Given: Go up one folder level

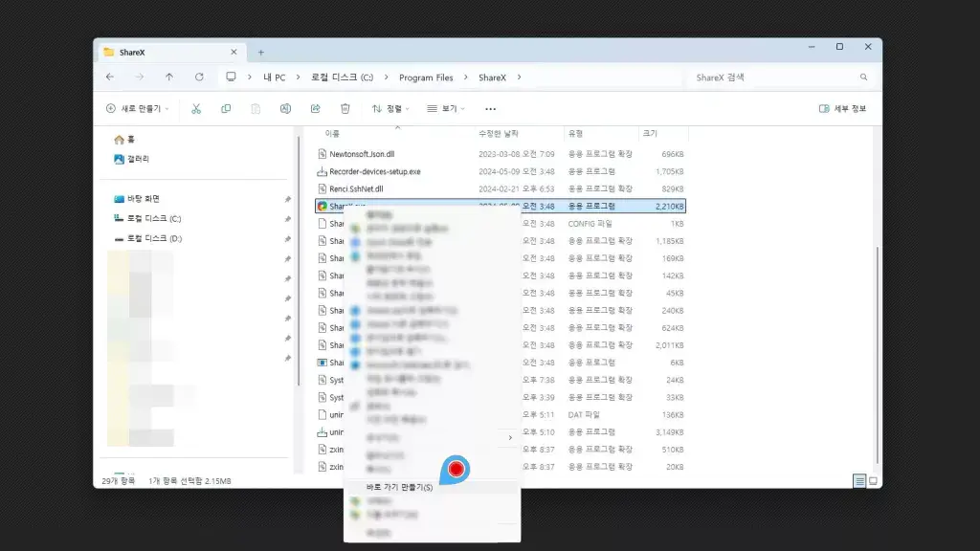Looking at the screenshot, I should click(169, 77).
